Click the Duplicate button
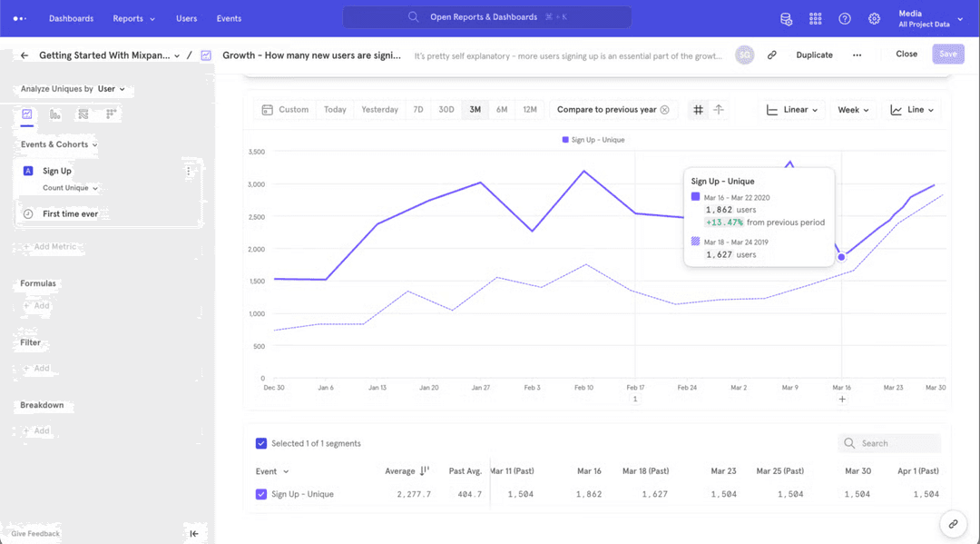 point(814,54)
